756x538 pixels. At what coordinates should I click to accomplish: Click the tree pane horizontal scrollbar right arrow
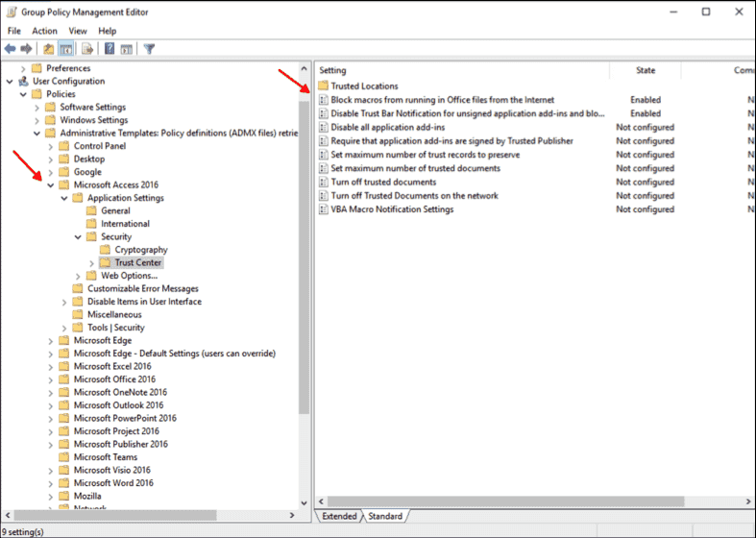[x=292, y=515]
